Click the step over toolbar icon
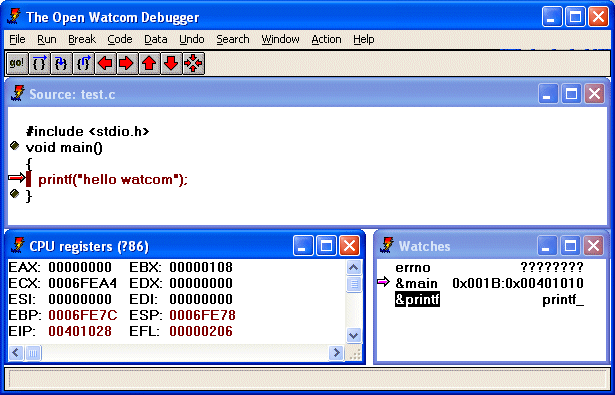The width and height of the screenshot is (615, 395). tap(39, 63)
